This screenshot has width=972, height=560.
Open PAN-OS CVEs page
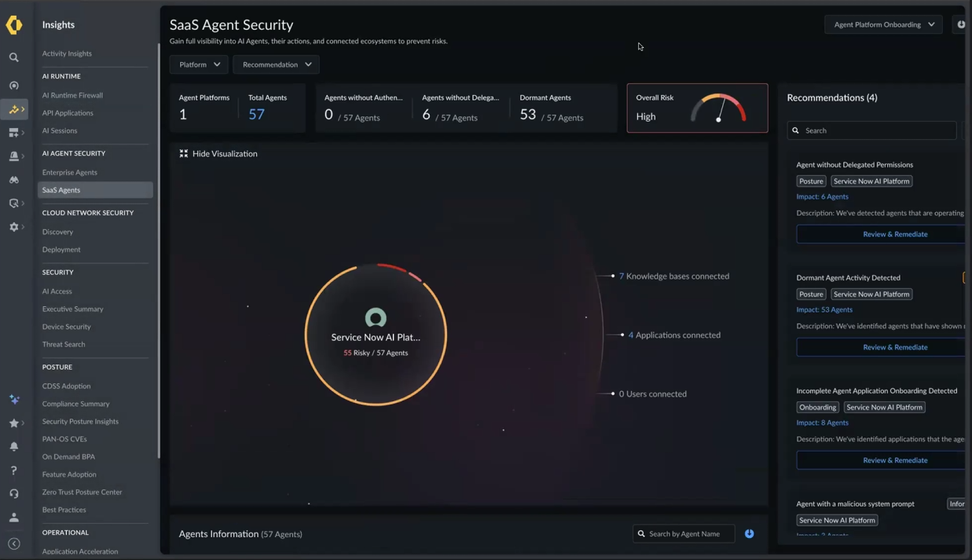pyautogui.click(x=64, y=439)
